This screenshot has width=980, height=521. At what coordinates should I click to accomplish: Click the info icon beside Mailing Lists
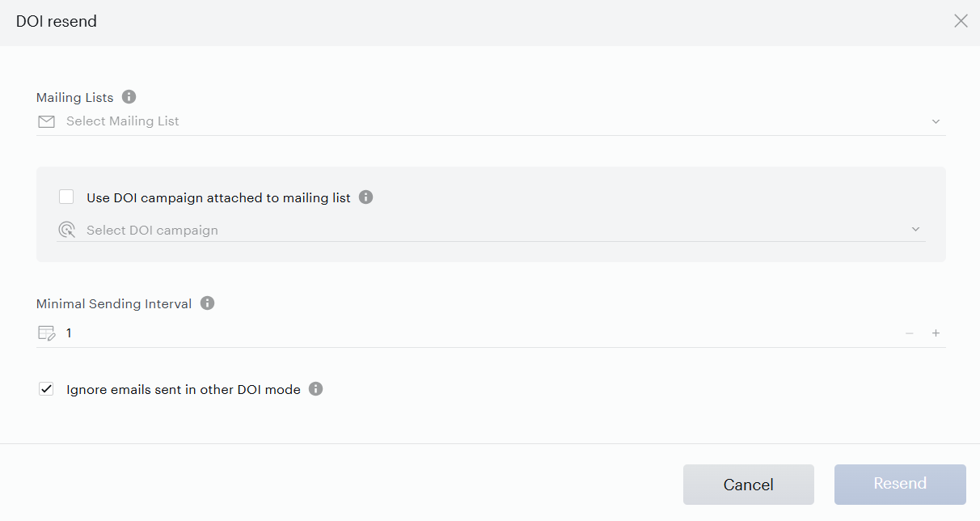(x=129, y=97)
